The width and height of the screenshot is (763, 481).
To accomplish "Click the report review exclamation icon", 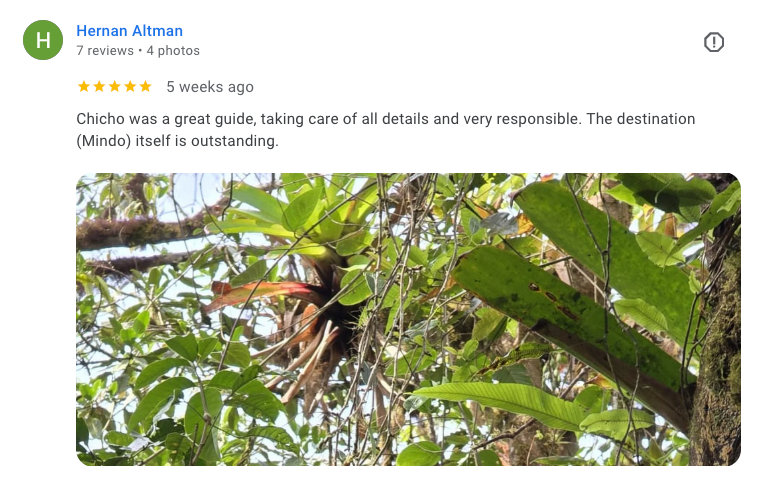I will coord(713,42).
